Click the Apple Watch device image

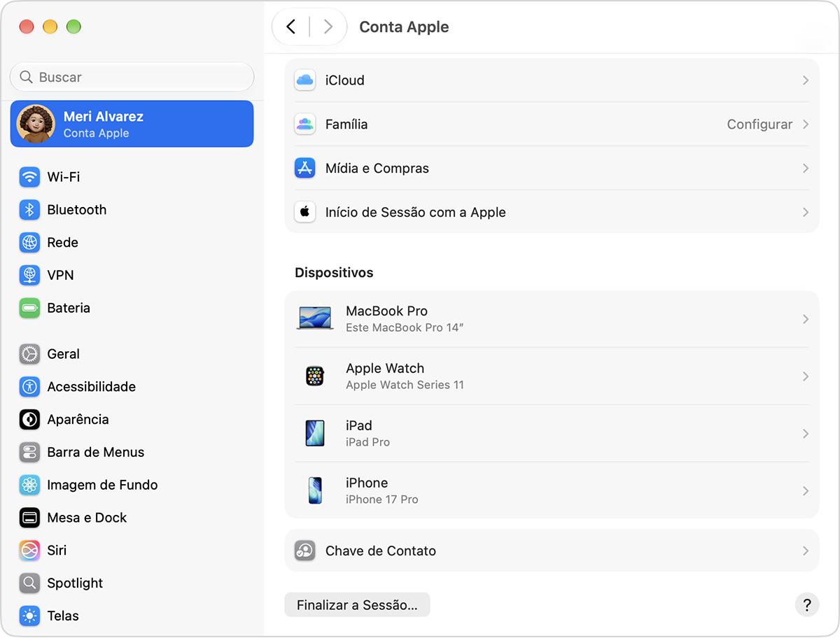coord(315,376)
